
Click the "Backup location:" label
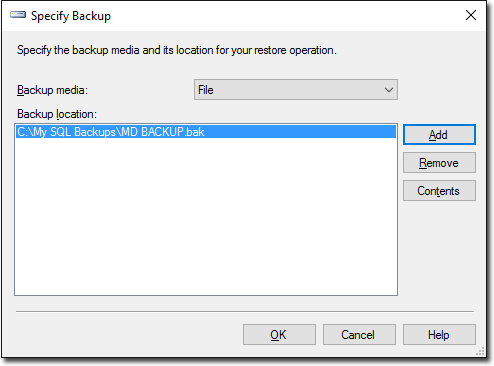tap(57, 114)
